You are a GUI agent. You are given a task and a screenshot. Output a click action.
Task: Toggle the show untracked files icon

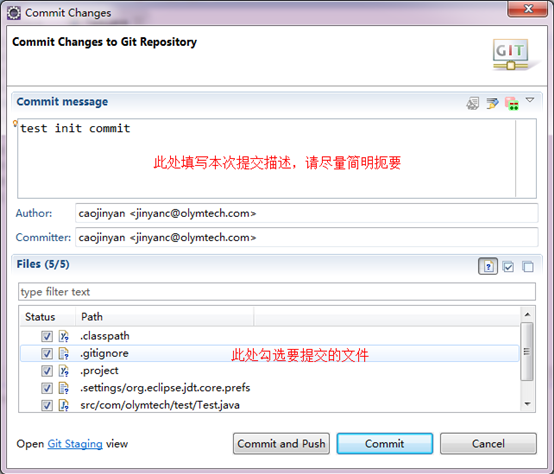coord(488,266)
